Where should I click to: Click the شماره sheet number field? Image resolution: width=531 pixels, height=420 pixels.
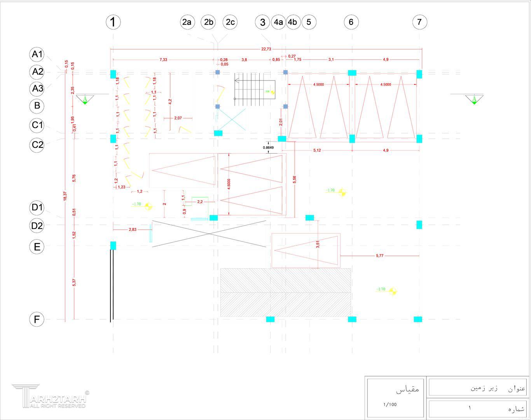[x=478, y=409]
